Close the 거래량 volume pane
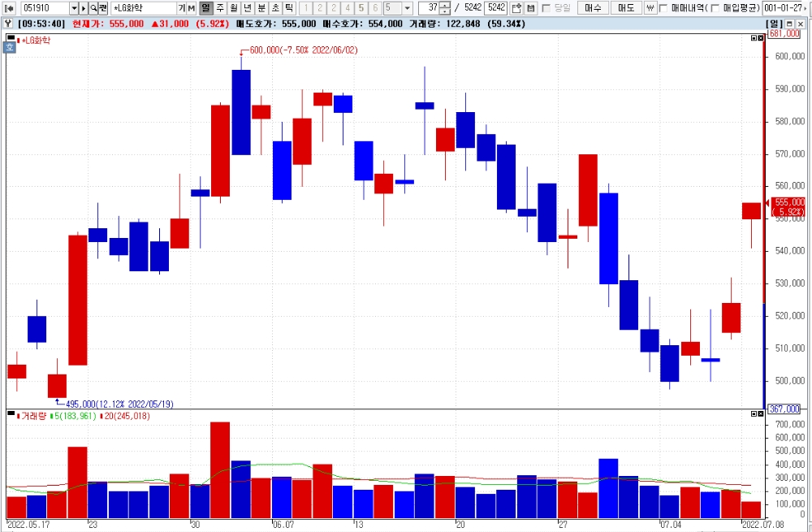The width and height of the screenshot is (812, 532). click(760, 413)
